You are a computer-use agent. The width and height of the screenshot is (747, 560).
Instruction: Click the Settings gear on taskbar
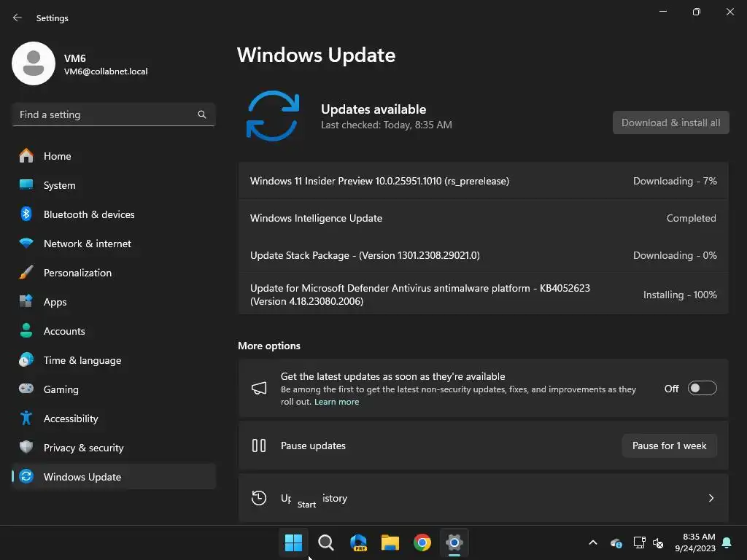(x=454, y=542)
